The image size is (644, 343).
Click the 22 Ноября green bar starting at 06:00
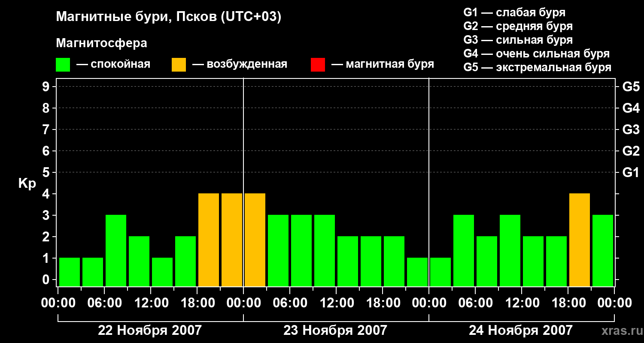coord(116,250)
